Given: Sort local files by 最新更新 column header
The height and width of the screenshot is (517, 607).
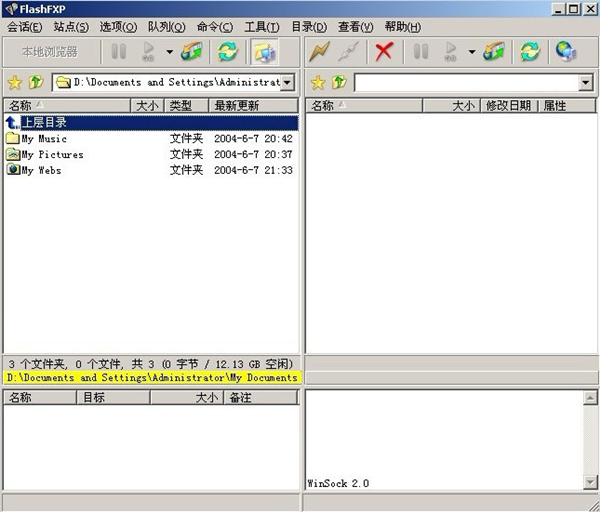Looking at the screenshot, I should tap(252, 105).
